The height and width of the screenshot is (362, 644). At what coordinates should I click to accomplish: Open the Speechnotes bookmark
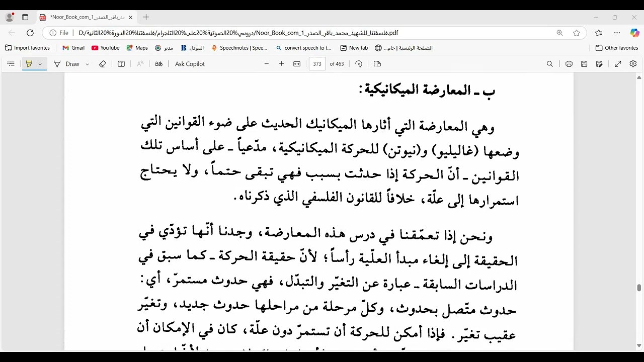[239, 48]
